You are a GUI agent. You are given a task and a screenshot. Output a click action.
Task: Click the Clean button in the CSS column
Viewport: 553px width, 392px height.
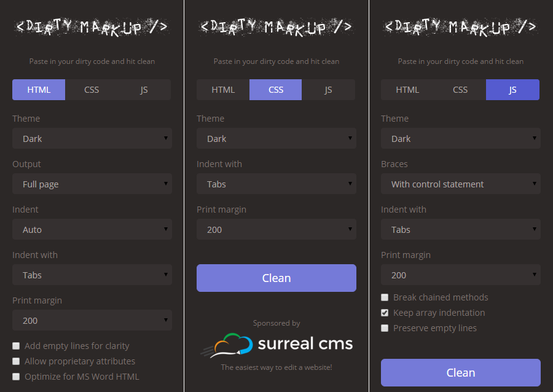(x=276, y=278)
